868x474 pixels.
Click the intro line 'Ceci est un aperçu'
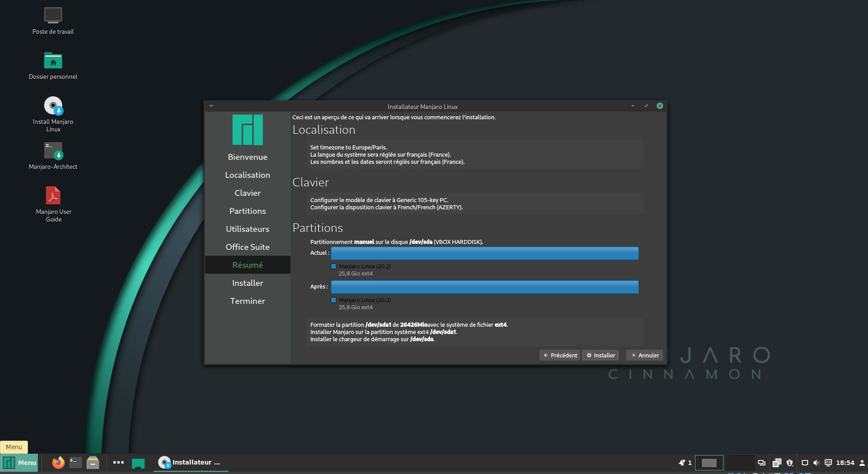394,117
